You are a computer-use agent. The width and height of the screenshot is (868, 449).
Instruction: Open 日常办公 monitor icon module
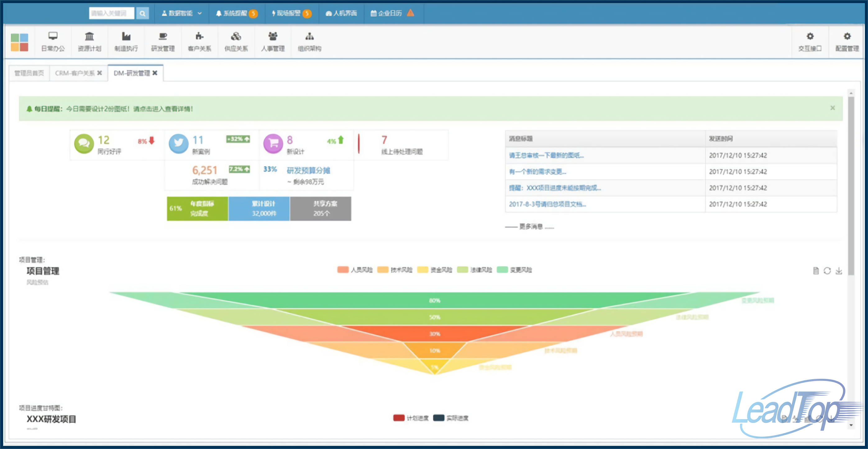[x=53, y=42]
